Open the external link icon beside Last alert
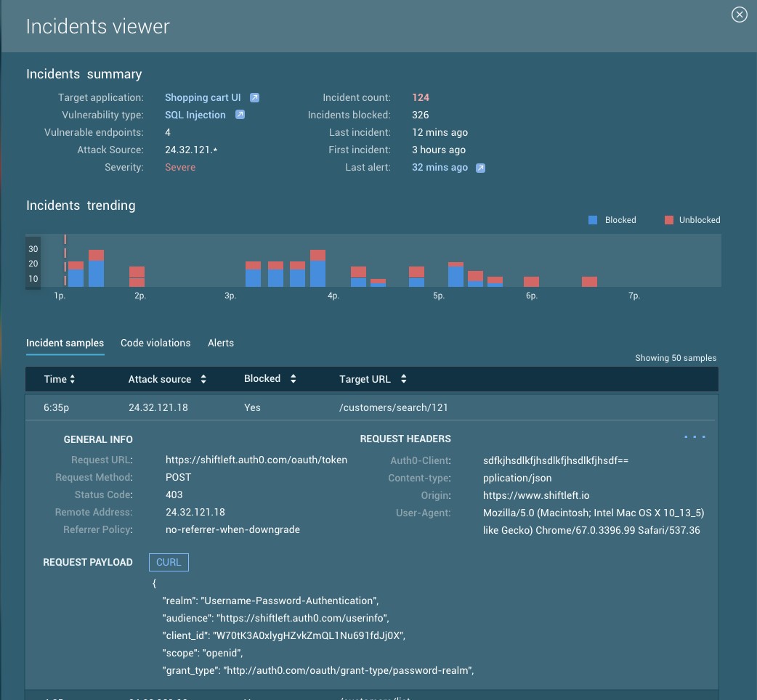 coord(480,168)
